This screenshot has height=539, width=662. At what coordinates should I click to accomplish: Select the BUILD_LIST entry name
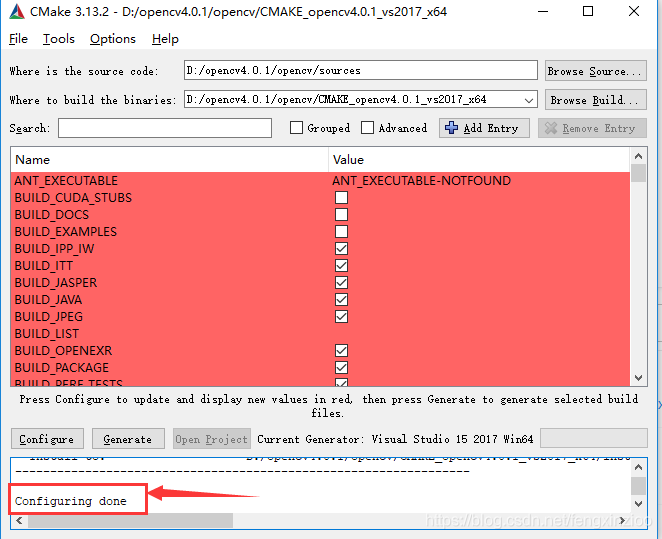[x=46, y=334]
